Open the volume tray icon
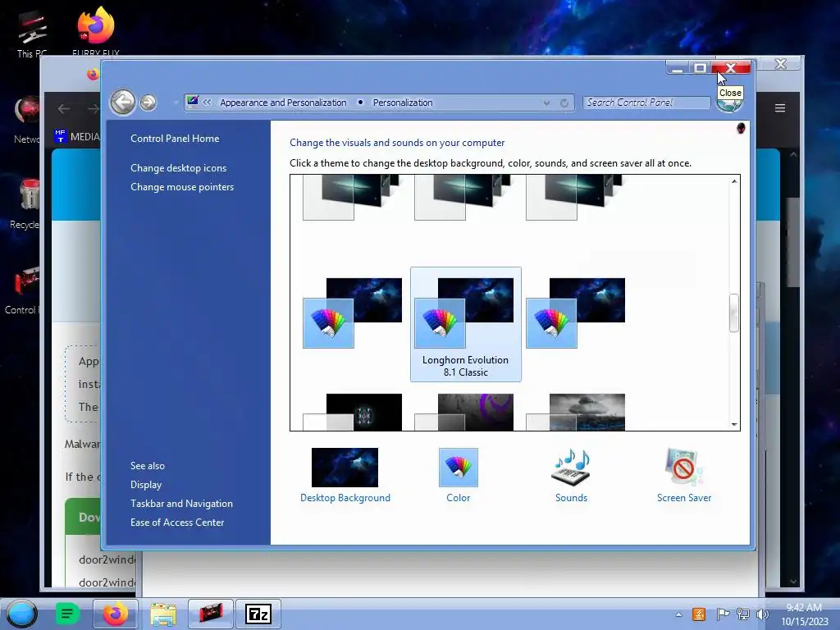Screen dimensions: 840x630 tap(762, 614)
